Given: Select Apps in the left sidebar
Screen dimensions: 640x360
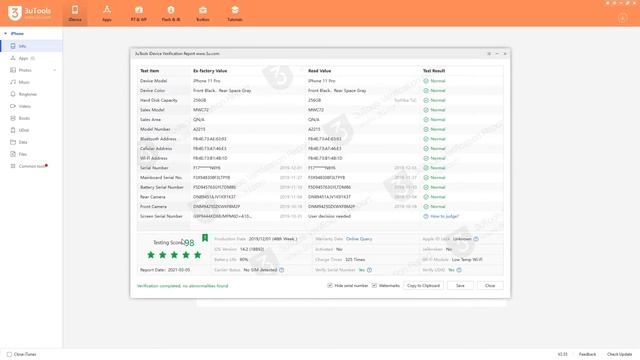Looking at the screenshot, I should 31,58.
